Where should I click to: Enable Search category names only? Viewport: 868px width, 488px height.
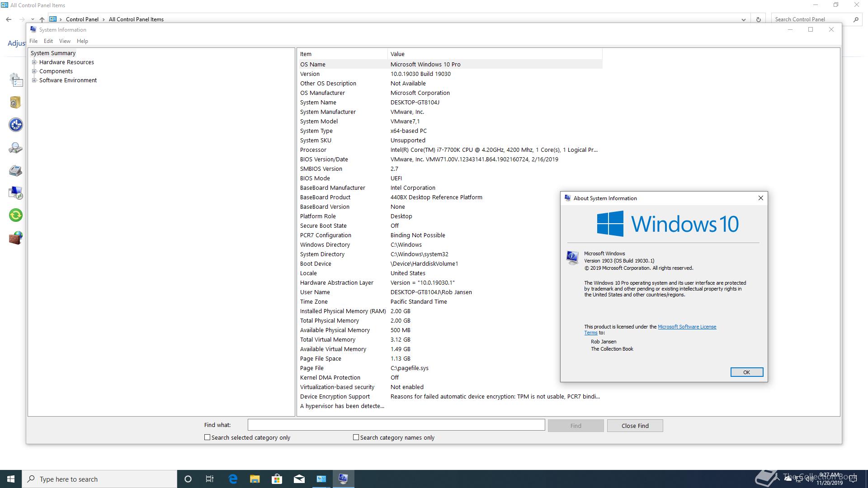tap(356, 437)
